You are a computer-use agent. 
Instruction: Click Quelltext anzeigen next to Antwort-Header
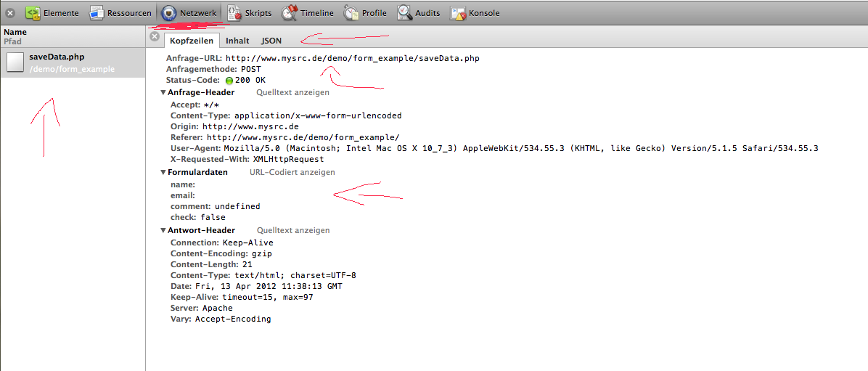tap(292, 231)
